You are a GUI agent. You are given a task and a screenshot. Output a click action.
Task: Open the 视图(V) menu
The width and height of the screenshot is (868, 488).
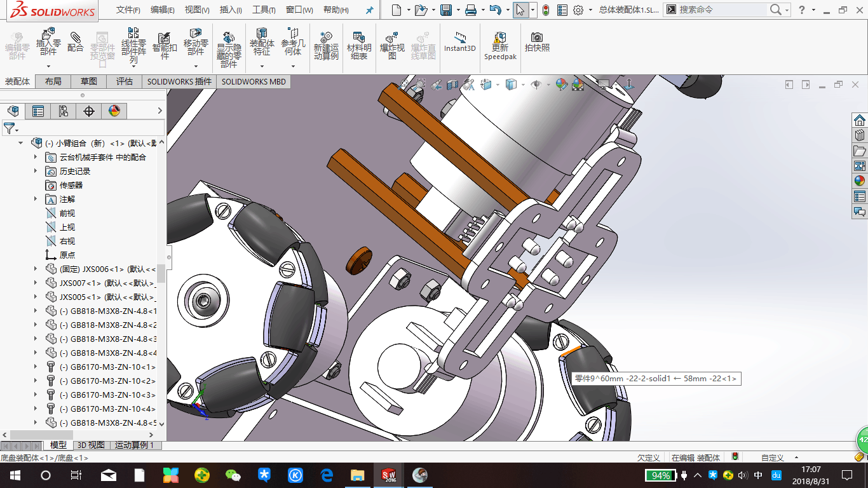[x=197, y=10]
